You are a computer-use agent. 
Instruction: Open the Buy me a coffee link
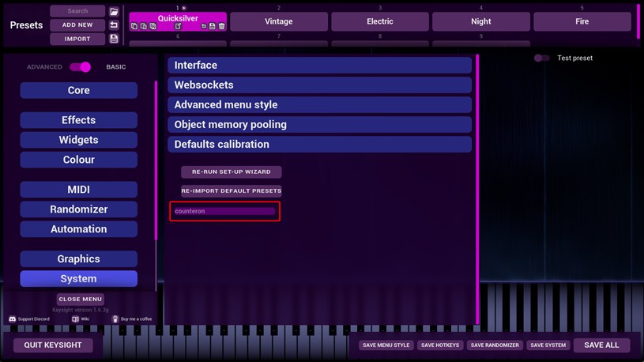point(137,319)
